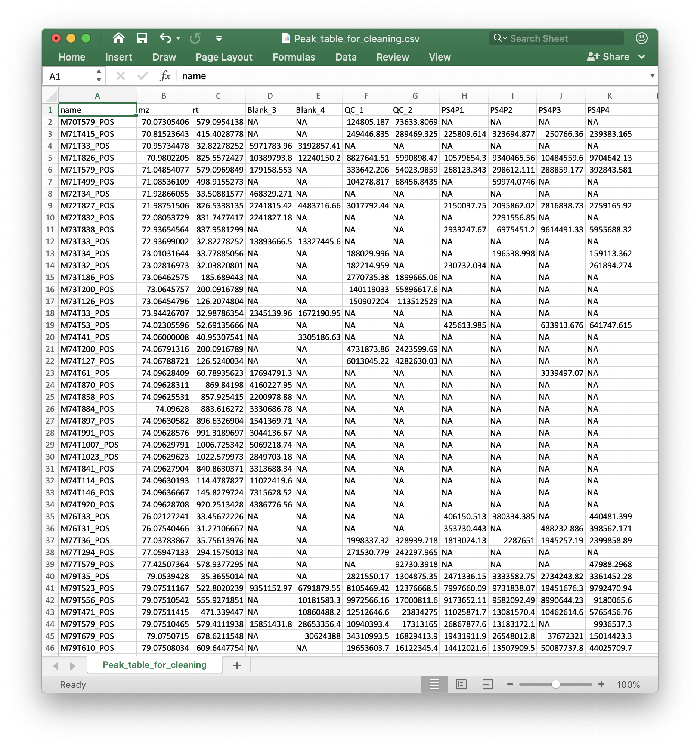Expand the formula bar
Viewport: 700px width, 748px height.
(x=652, y=75)
